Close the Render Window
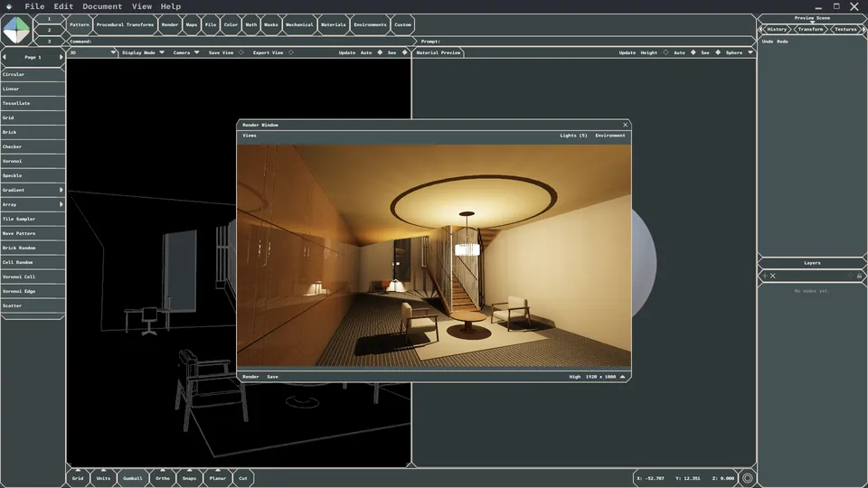The image size is (868, 488). coord(626,125)
